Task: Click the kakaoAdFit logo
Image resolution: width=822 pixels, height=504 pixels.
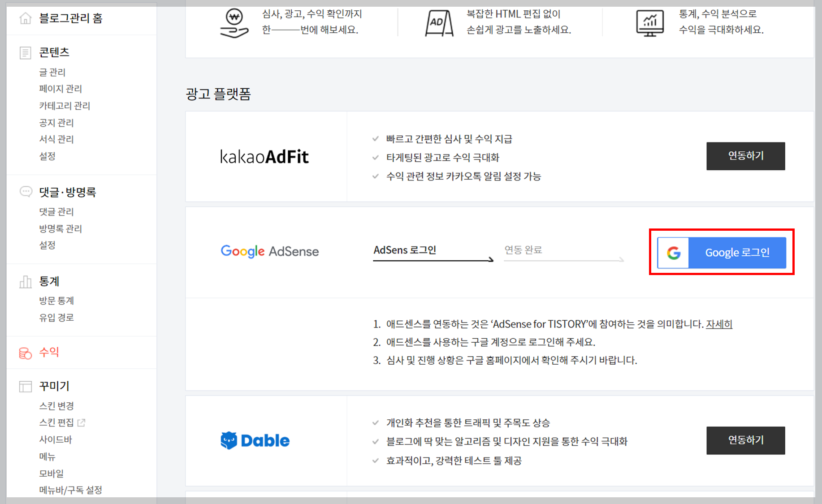Action: tap(264, 157)
